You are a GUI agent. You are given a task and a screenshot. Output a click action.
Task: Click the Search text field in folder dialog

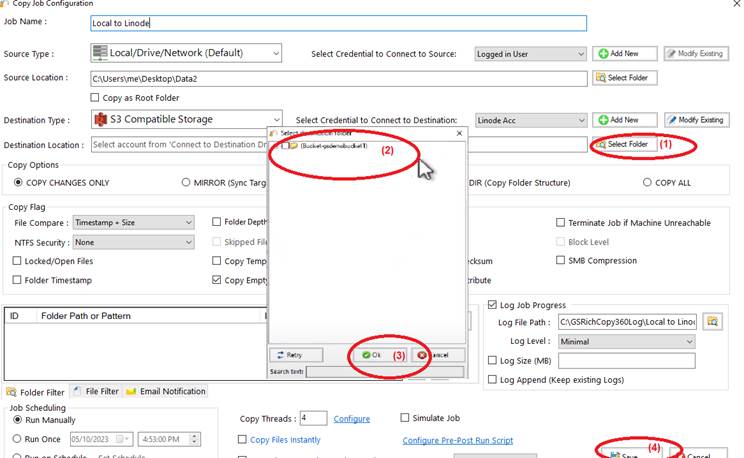[x=385, y=372]
